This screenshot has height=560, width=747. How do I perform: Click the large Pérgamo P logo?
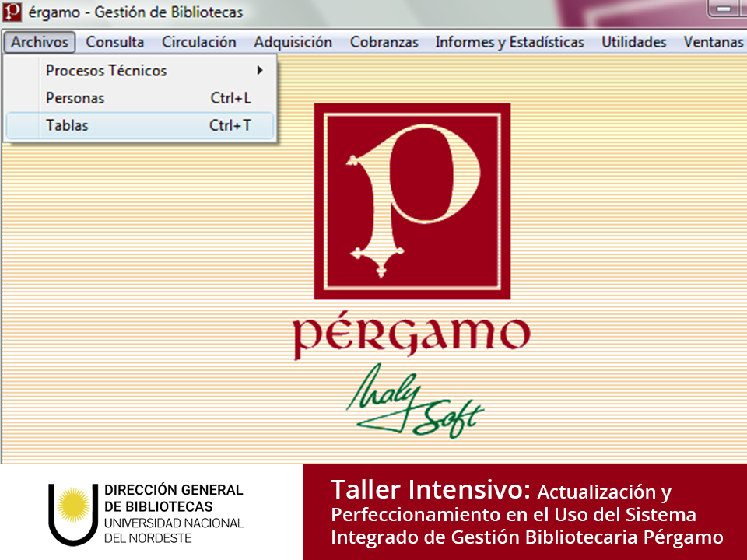412,201
